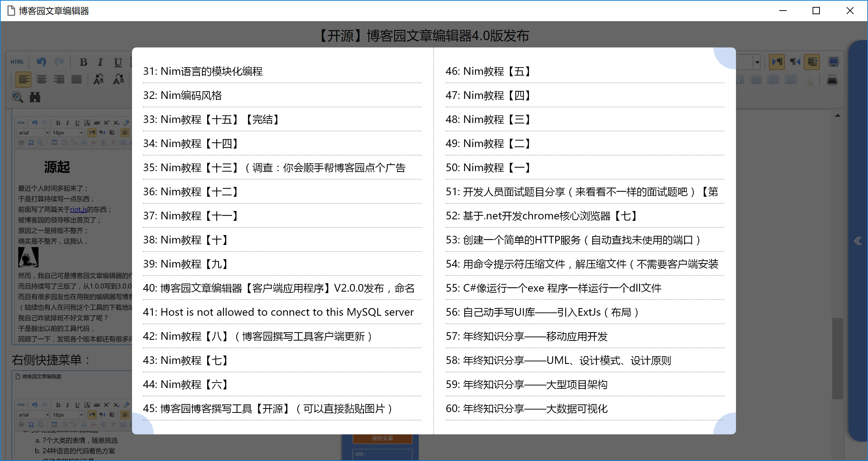Open article 41 Host is not allowed
868x461 pixels.
[x=282, y=312]
